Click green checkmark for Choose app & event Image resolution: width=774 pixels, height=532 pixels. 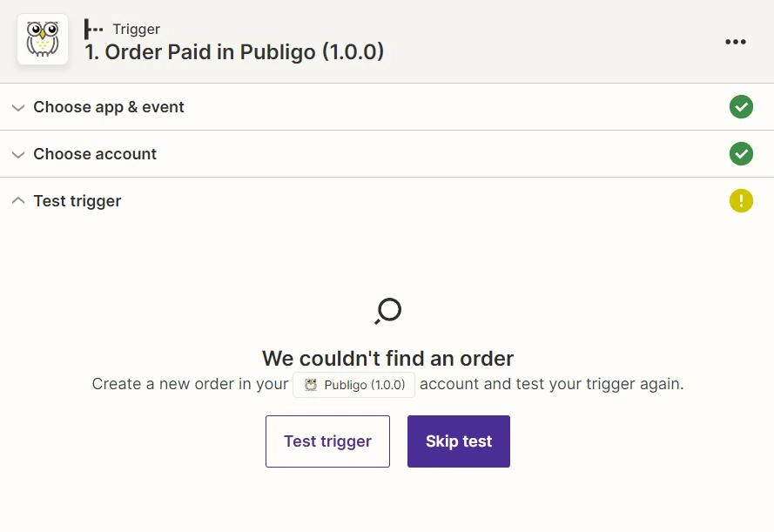741,106
